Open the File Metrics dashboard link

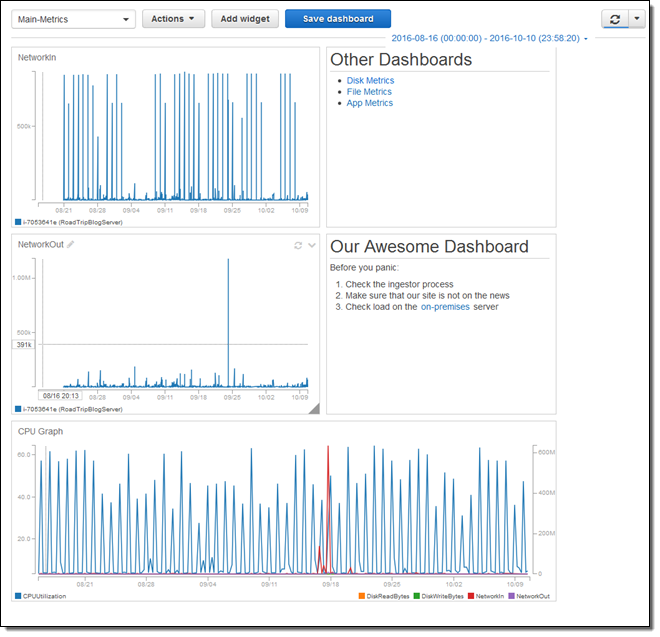point(369,92)
